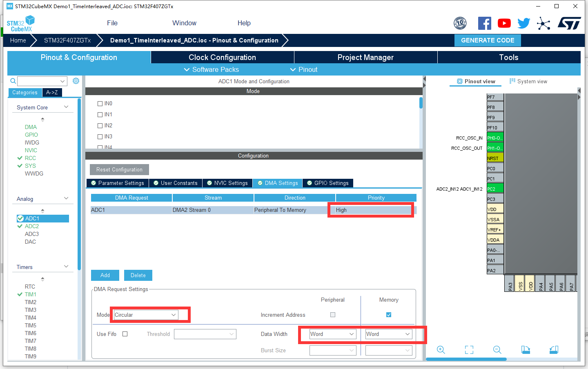Open the GPIO Settings tab
588x369 pixels.
click(328, 183)
